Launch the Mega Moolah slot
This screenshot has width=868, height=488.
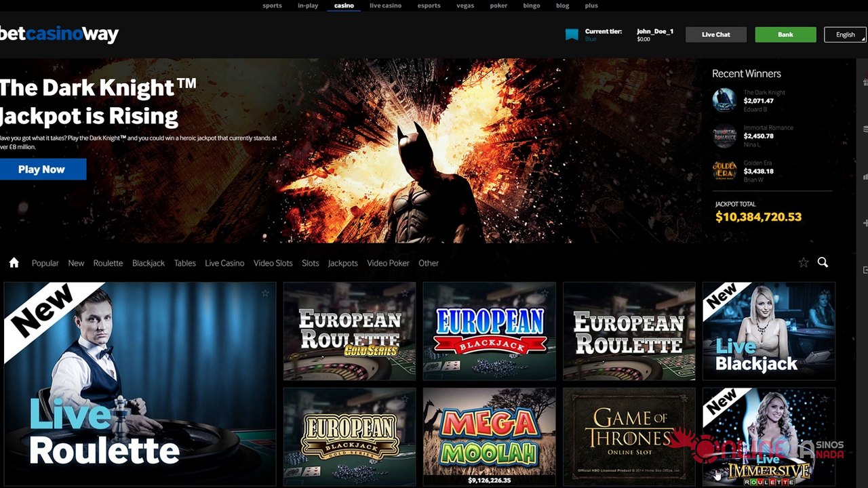(489, 437)
